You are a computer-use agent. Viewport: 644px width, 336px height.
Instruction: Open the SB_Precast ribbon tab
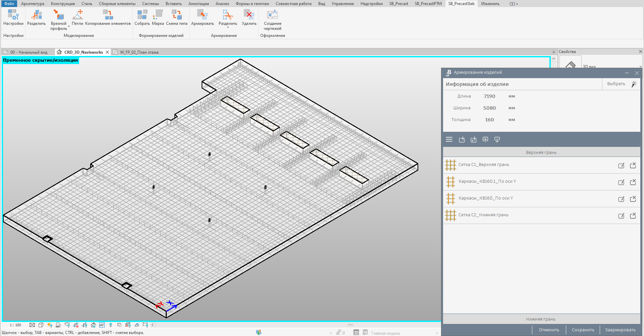pyautogui.click(x=398, y=4)
